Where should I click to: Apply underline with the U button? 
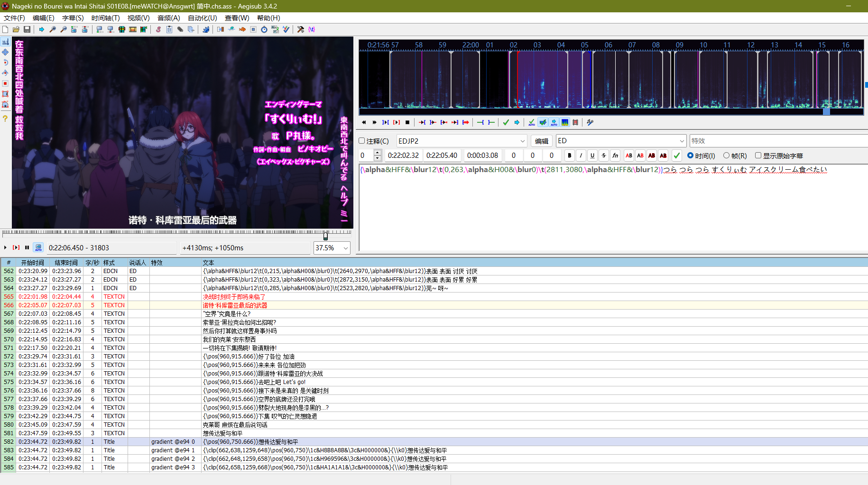tap(592, 156)
